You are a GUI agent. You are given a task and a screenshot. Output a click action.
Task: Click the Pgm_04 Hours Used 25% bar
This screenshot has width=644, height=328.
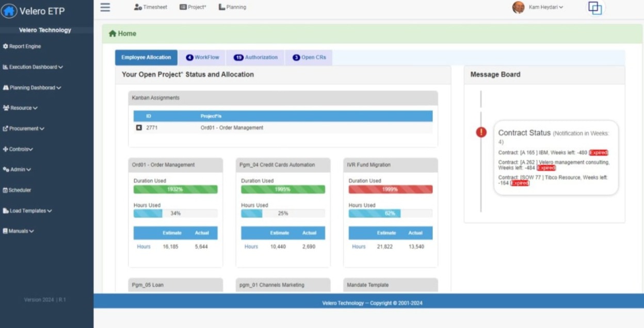click(283, 214)
